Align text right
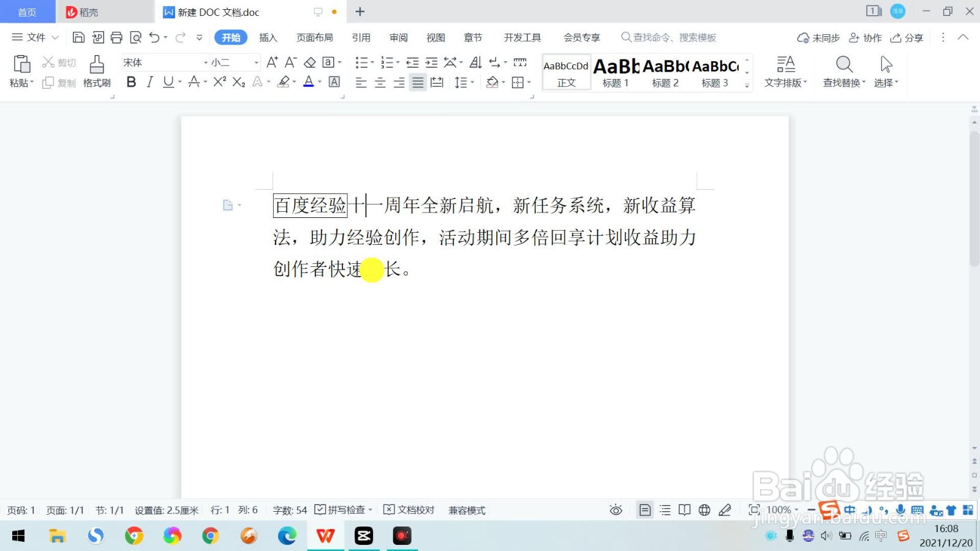 coord(399,82)
